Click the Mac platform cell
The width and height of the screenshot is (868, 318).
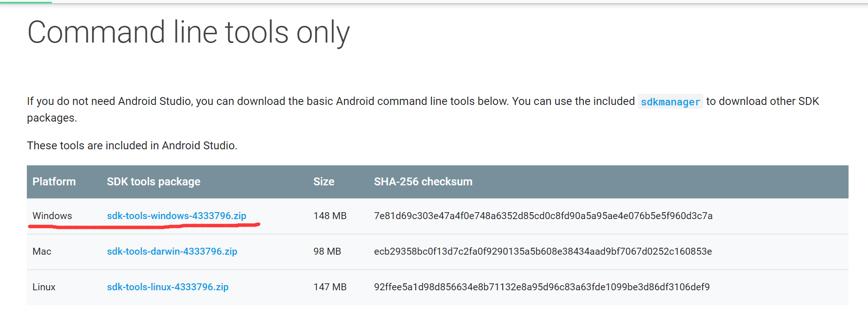click(42, 251)
